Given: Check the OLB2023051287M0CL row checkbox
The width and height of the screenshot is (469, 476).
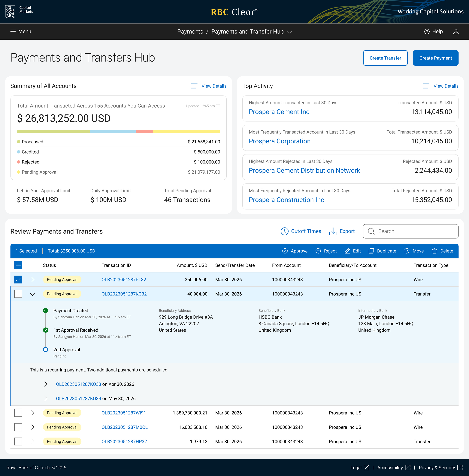Looking at the screenshot, I should pos(18,427).
